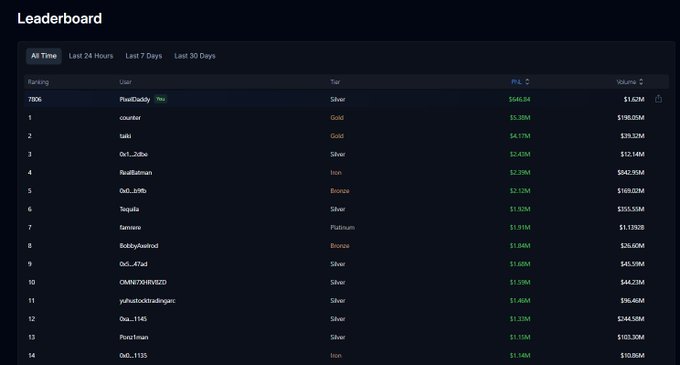
Task: Open the Last 30 Days tab
Action: (x=195, y=56)
